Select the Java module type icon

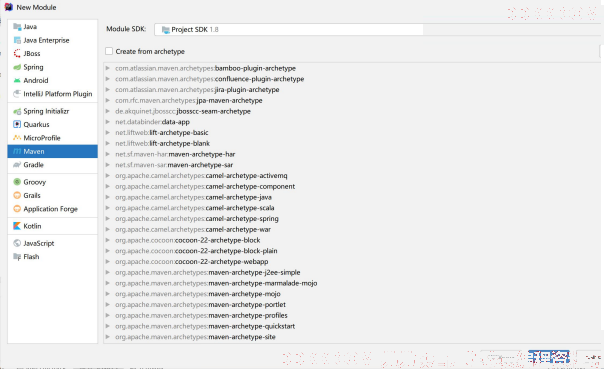coord(17,27)
